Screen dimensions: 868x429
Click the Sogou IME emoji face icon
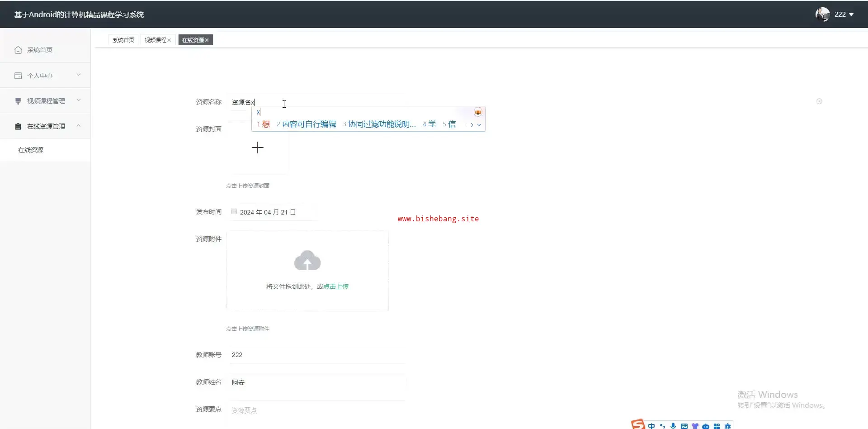click(x=478, y=112)
